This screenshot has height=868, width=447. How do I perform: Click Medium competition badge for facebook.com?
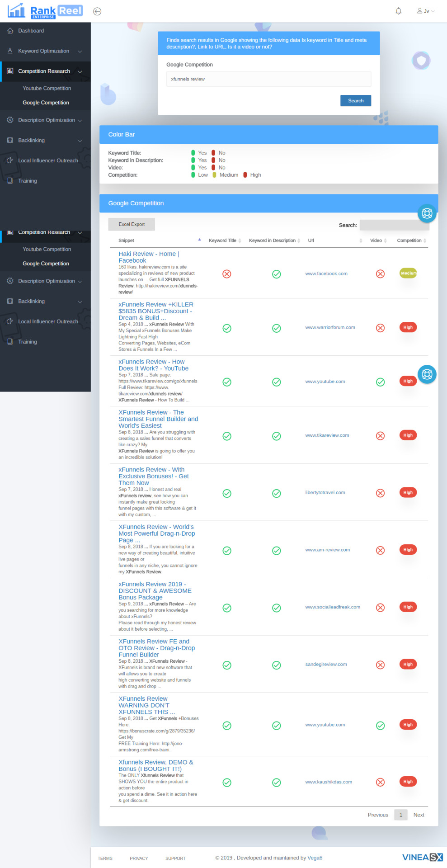[408, 273]
